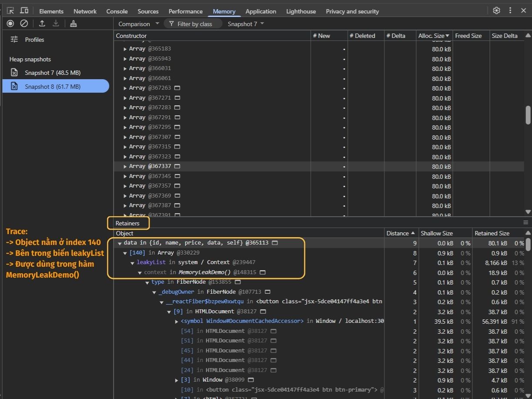Sort by the Alloc. Size column header

click(434, 36)
